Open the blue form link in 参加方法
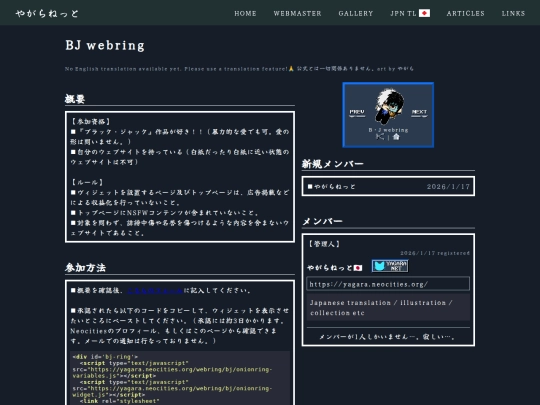The image size is (540, 405). coord(155,291)
